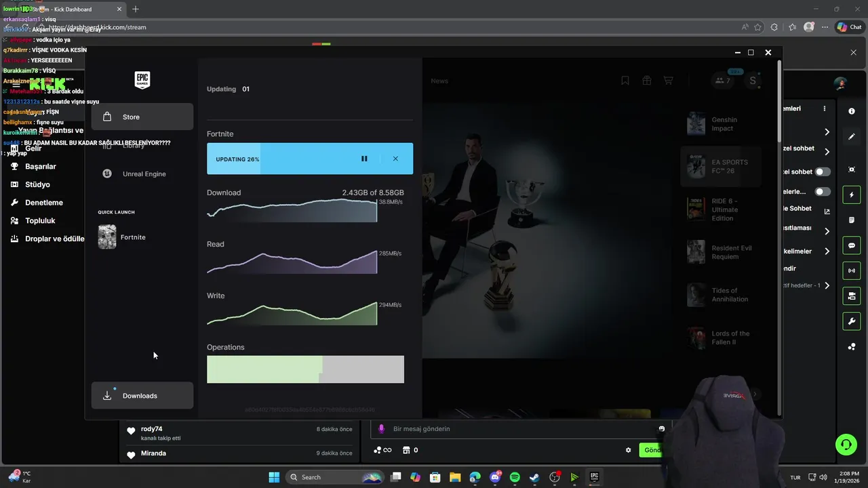Click the focus frame icon in Kick toolbar
This screenshot has height=488, width=868.
click(852, 169)
